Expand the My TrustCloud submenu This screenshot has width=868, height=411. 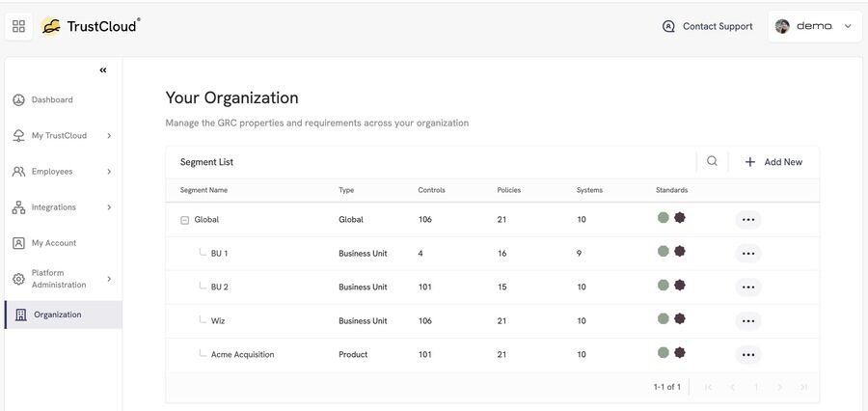[x=109, y=136]
